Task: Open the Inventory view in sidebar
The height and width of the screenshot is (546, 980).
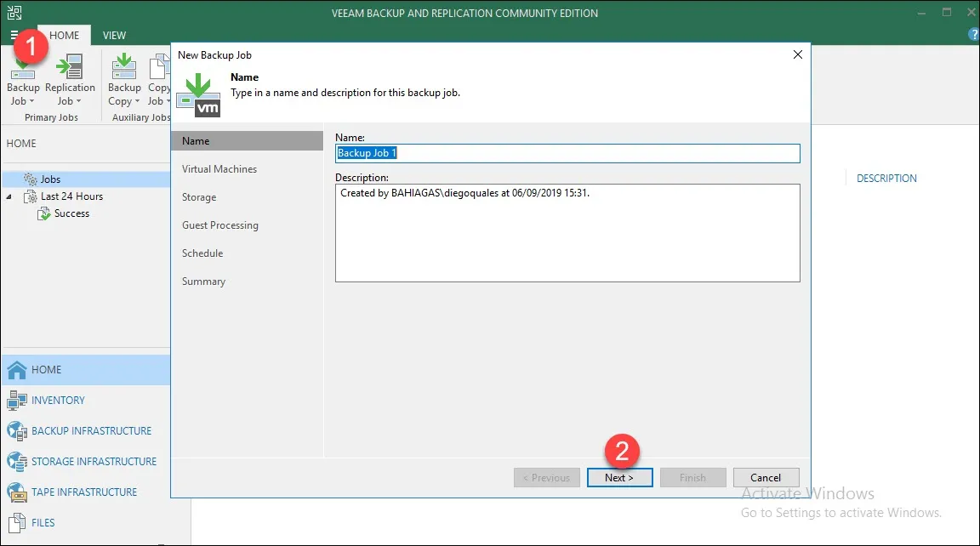Action: (58, 400)
